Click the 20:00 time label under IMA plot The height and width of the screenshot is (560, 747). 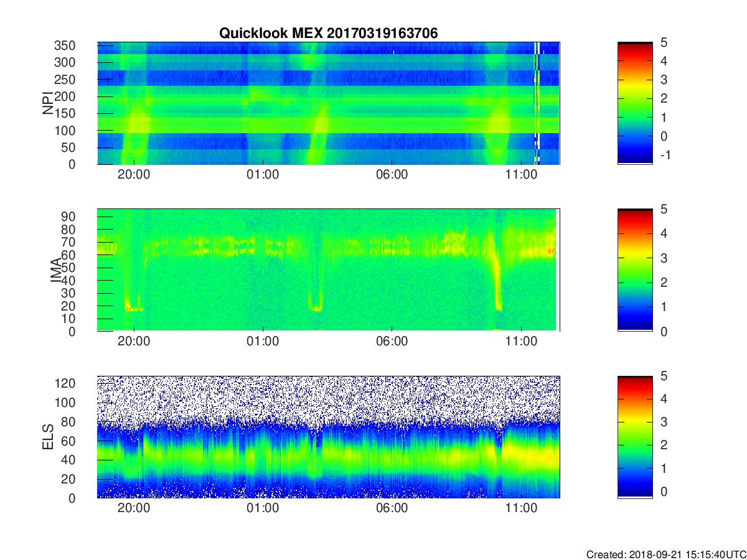[134, 342]
